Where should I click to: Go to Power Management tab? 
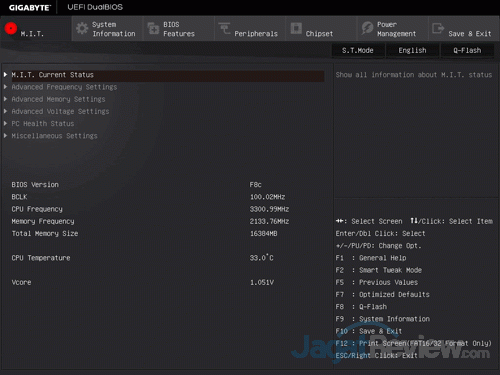click(x=393, y=29)
